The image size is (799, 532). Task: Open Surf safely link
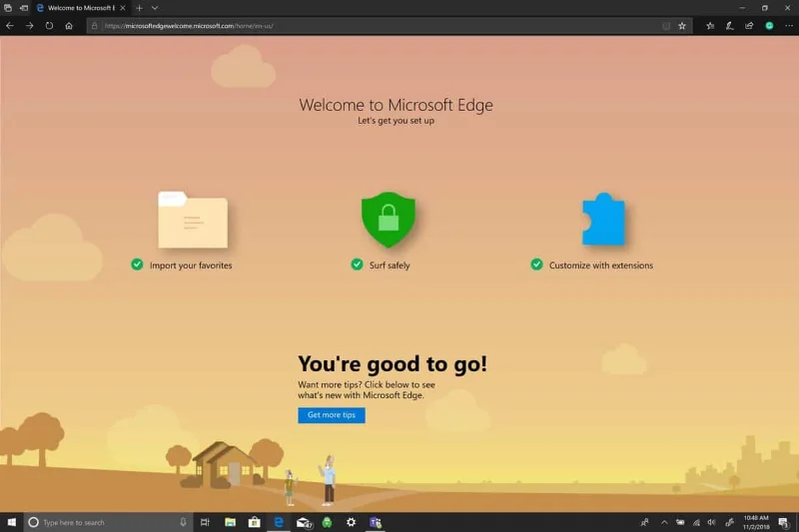tap(390, 266)
